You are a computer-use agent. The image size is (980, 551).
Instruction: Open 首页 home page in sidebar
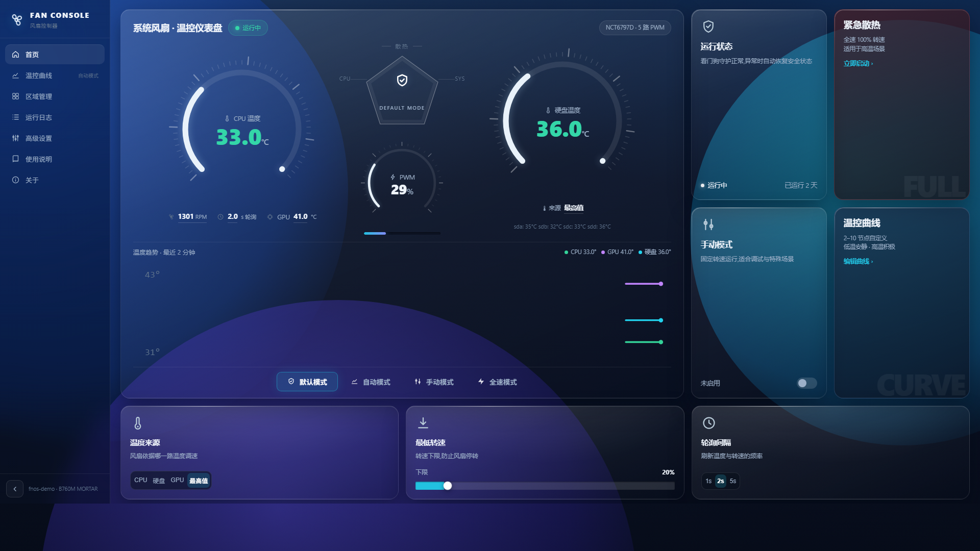point(55,55)
